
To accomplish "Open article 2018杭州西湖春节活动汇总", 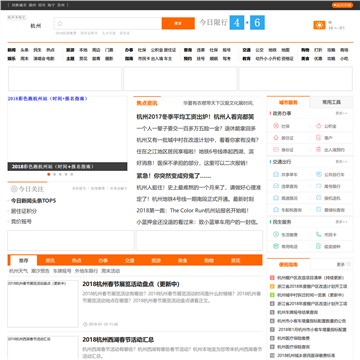I will [118, 340].
